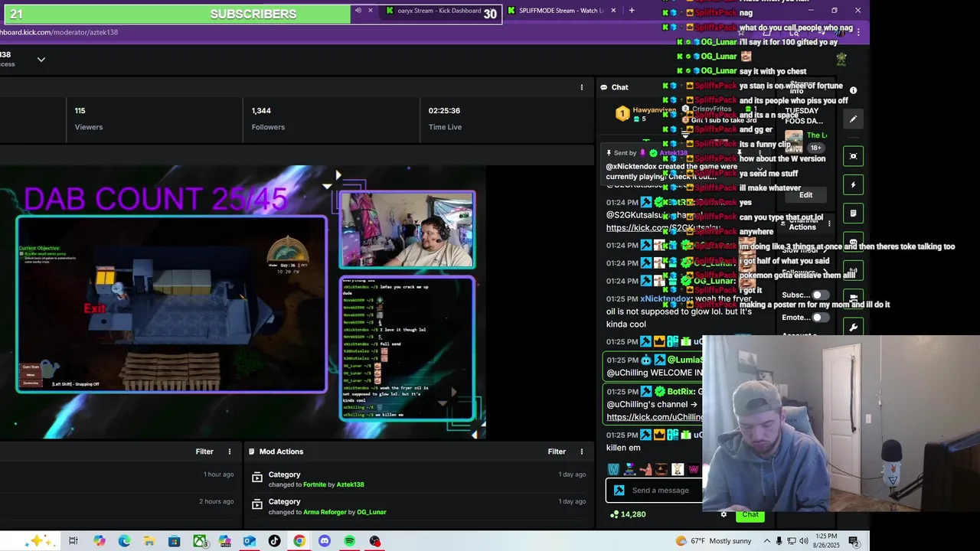The width and height of the screenshot is (980, 551).
Task: Expand the channel selector chevron
Action: pos(41,60)
